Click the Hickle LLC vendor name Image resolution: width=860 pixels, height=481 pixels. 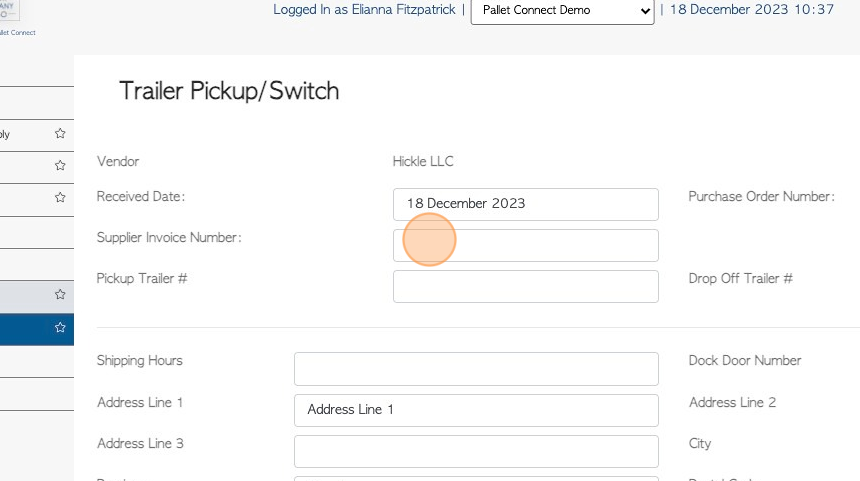click(x=423, y=161)
